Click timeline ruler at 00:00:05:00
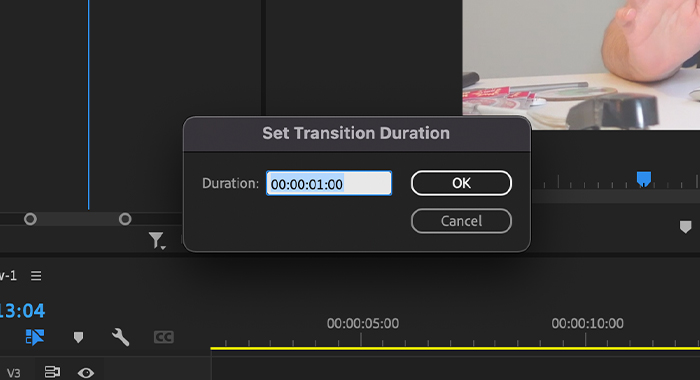The width and height of the screenshot is (700, 380). (x=361, y=340)
